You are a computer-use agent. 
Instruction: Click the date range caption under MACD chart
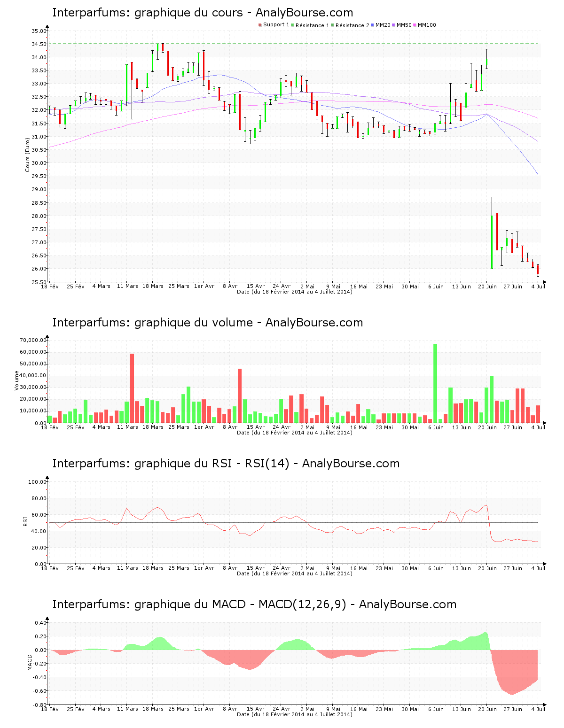pos(295,714)
